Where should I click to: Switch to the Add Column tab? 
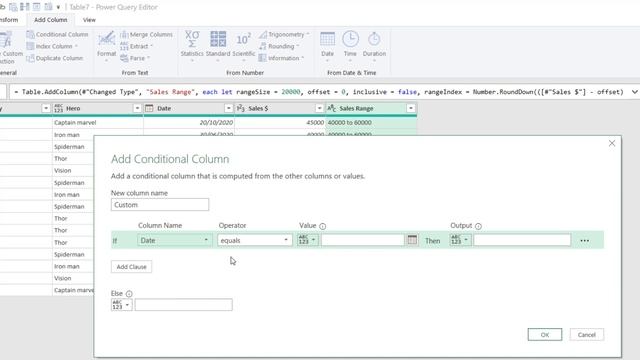coord(51,20)
